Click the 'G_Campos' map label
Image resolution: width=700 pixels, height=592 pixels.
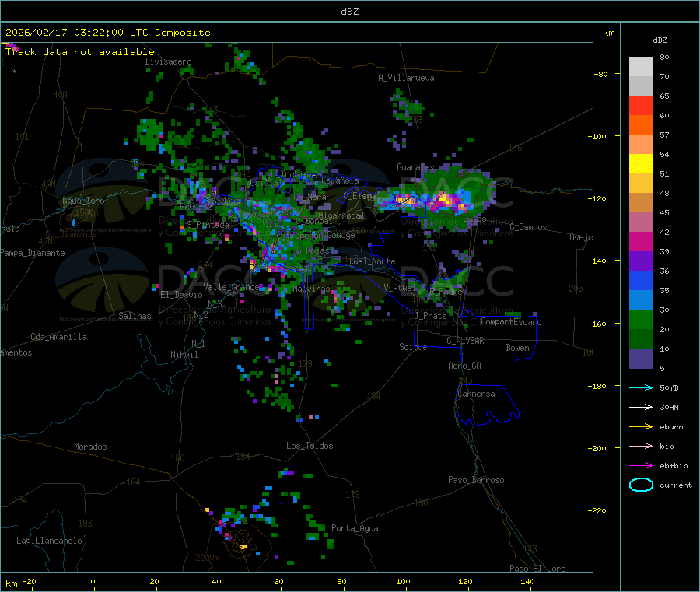coord(528,227)
